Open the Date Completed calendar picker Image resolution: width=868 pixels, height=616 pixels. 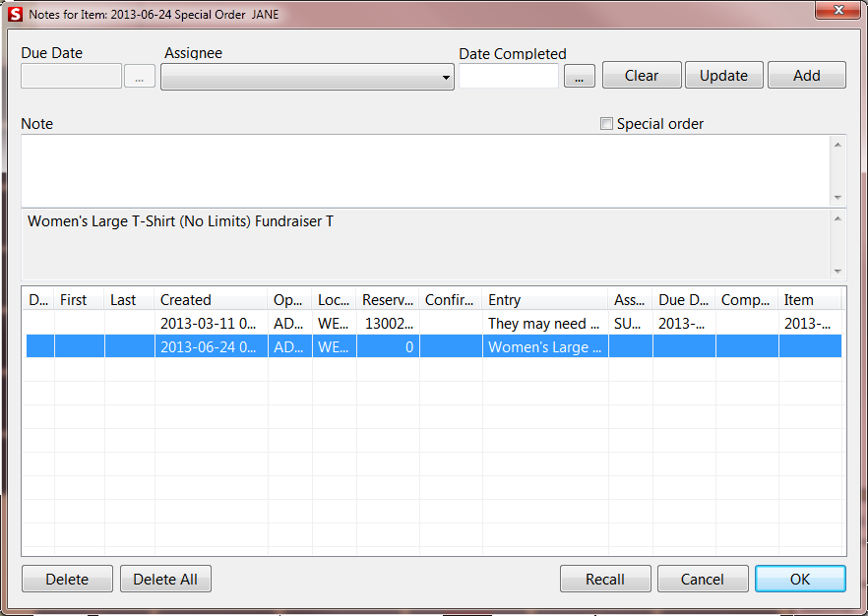(x=579, y=75)
